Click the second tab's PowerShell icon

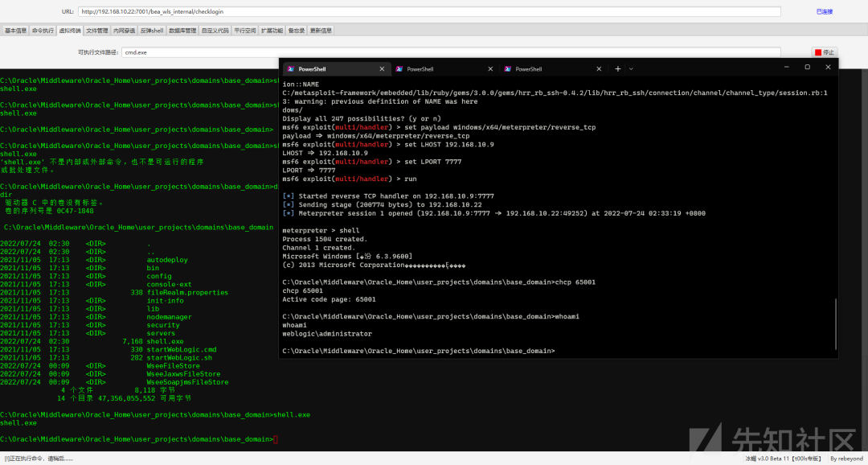pyautogui.click(x=399, y=68)
